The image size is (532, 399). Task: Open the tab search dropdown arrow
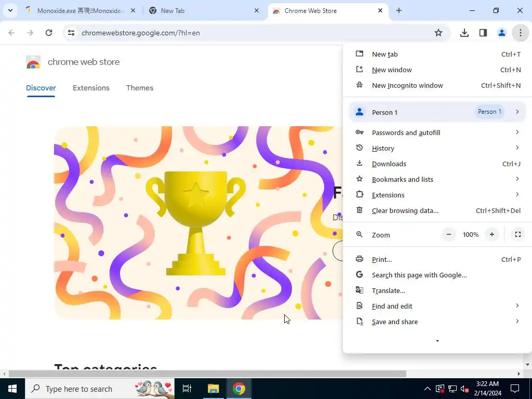(10, 10)
